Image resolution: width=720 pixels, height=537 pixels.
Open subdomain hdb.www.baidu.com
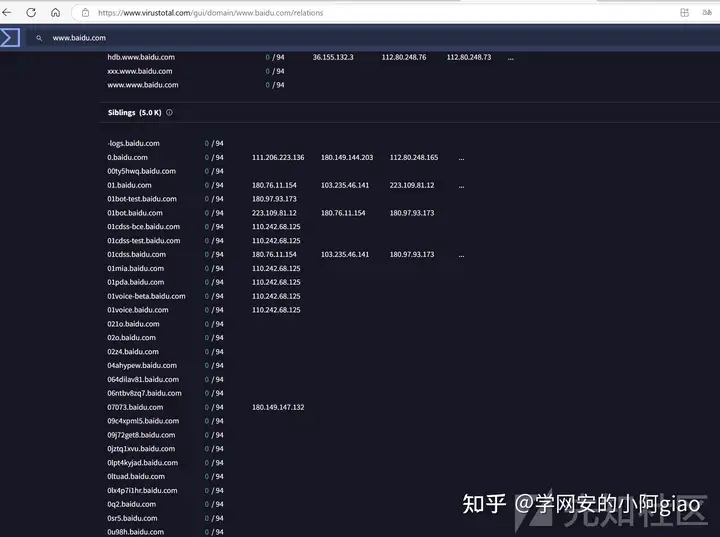[x=141, y=57]
